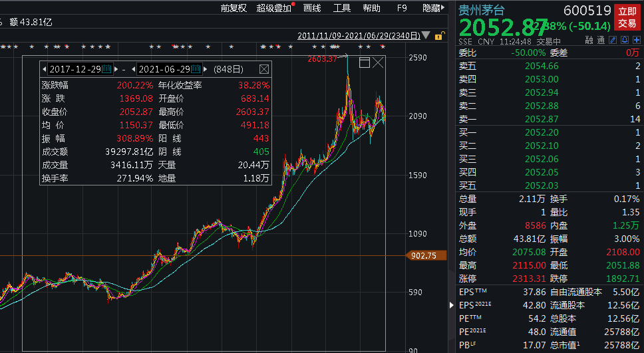
Task: Open the 画线 drawing menu
Action: pyautogui.click(x=312, y=8)
